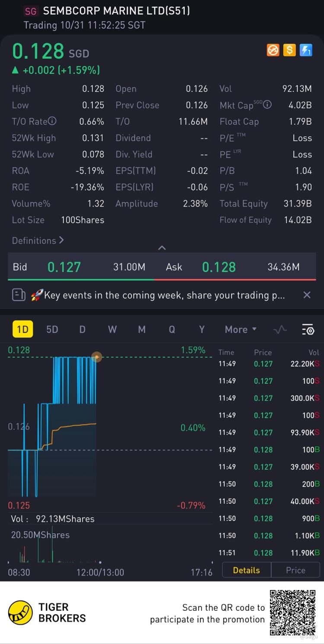Tap the yellow dollar sign badge
Screen dimensions: 324x644
(289, 50)
